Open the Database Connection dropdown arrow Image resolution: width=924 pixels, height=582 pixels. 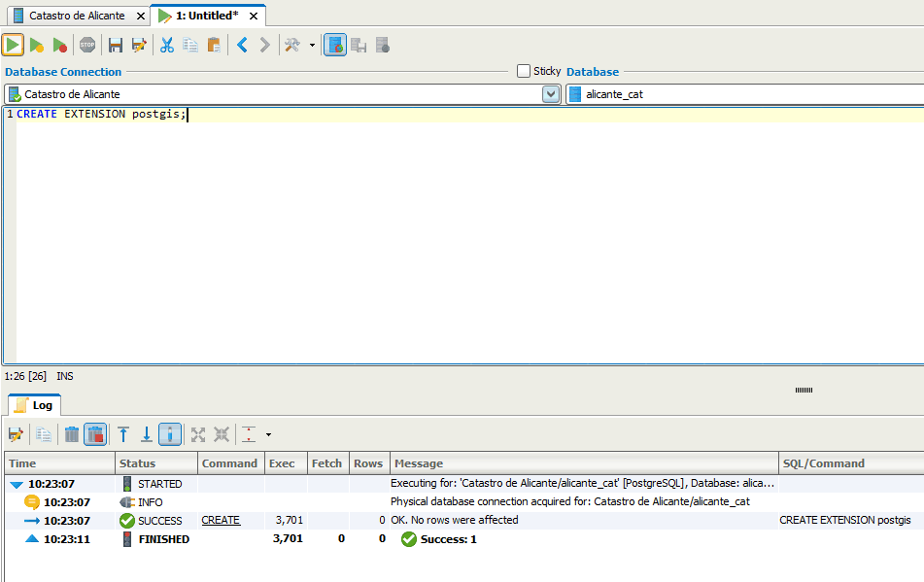tap(550, 94)
